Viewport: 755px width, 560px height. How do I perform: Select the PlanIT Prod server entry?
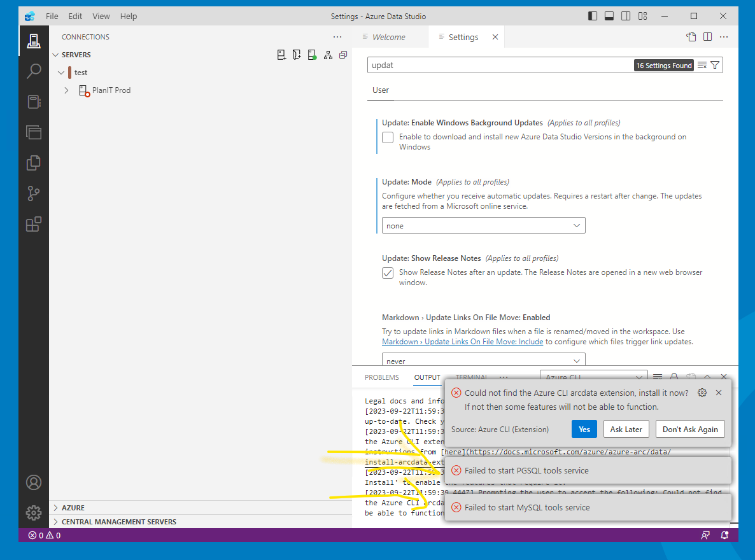111,90
